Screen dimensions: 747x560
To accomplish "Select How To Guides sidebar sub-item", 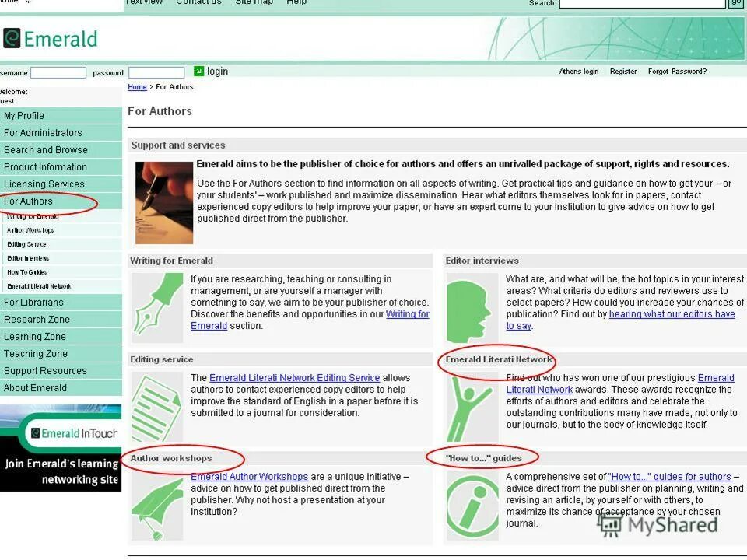I will [x=27, y=272].
